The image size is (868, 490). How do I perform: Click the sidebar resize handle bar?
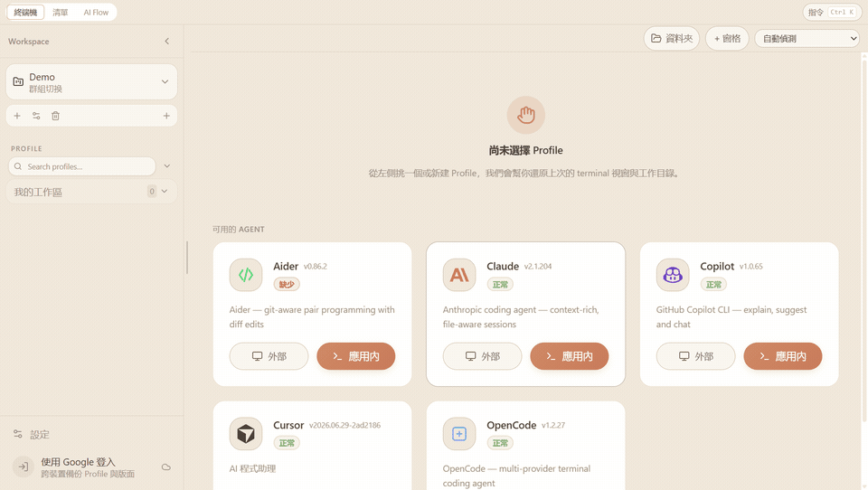(x=187, y=258)
